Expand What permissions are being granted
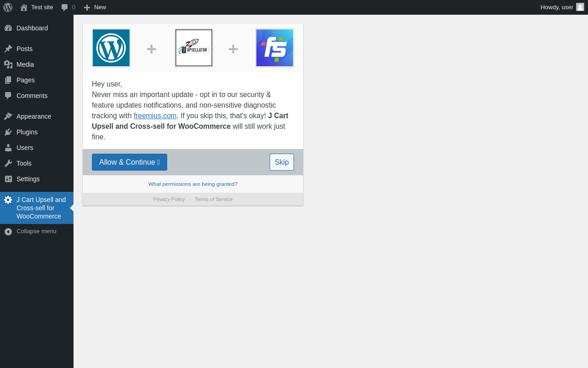 point(193,184)
